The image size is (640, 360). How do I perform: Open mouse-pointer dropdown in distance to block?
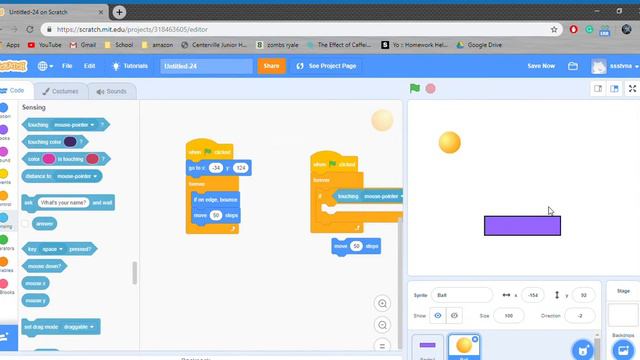coord(78,176)
